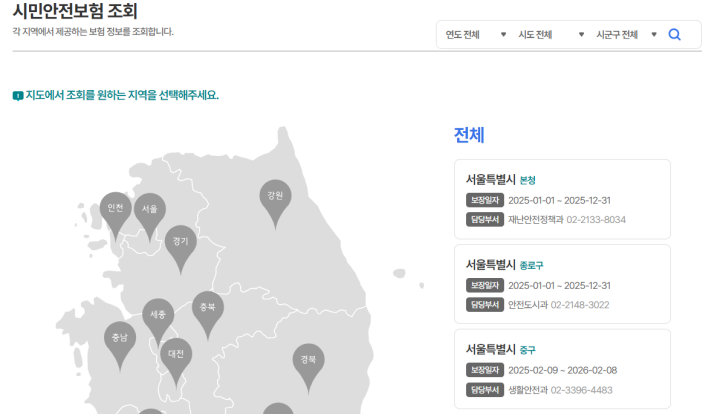Click the 전체 results heading

tap(469, 135)
